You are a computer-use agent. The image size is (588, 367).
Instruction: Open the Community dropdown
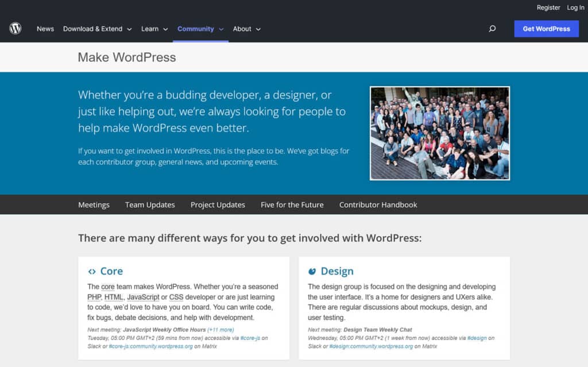(199, 29)
